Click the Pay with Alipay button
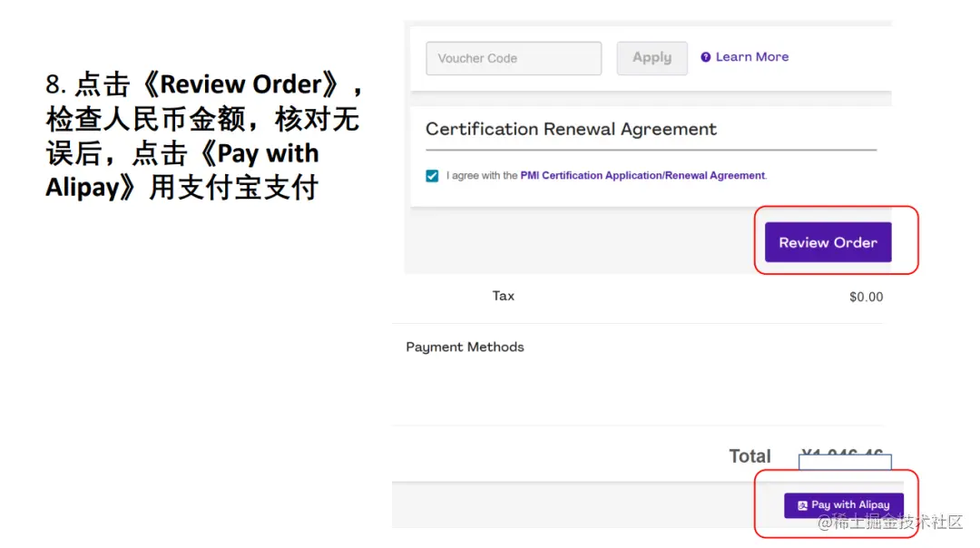The image size is (980, 548). click(844, 504)
